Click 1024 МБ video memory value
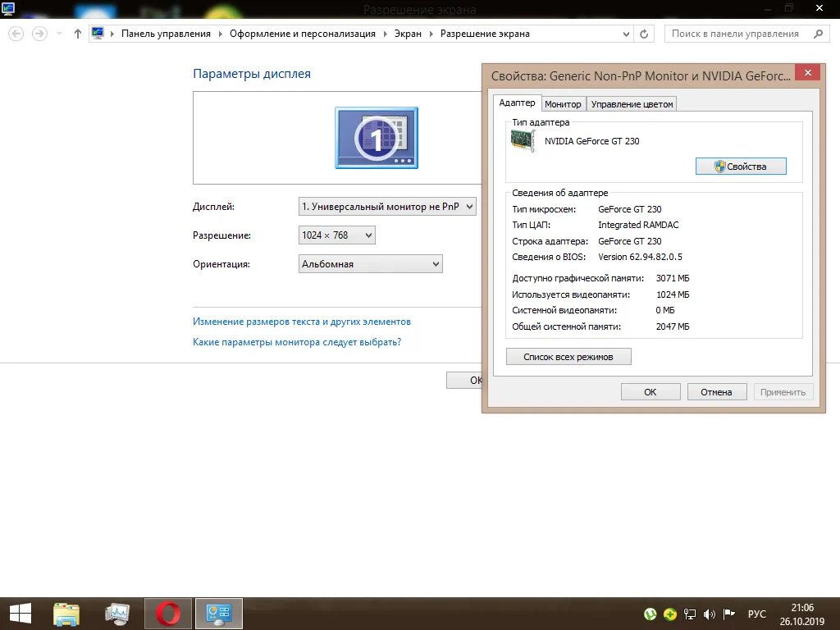Viewport: 840px width, 630px height. [673, 294]
